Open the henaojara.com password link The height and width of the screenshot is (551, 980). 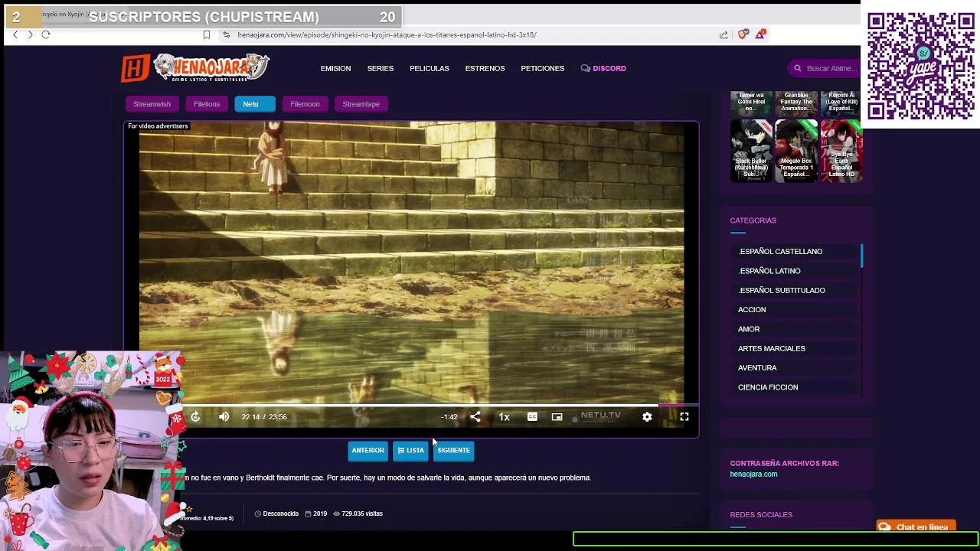pos(753,474)
